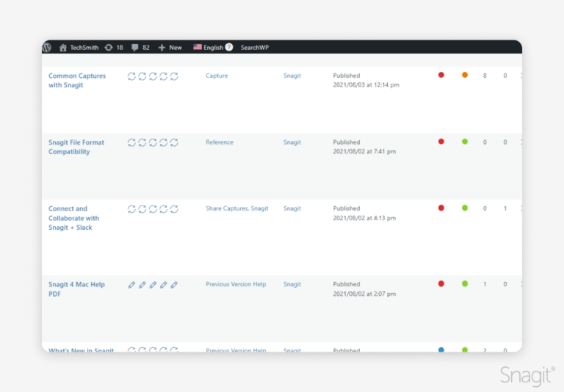Click Snagit product link in Common Captures row

(292, 76)
